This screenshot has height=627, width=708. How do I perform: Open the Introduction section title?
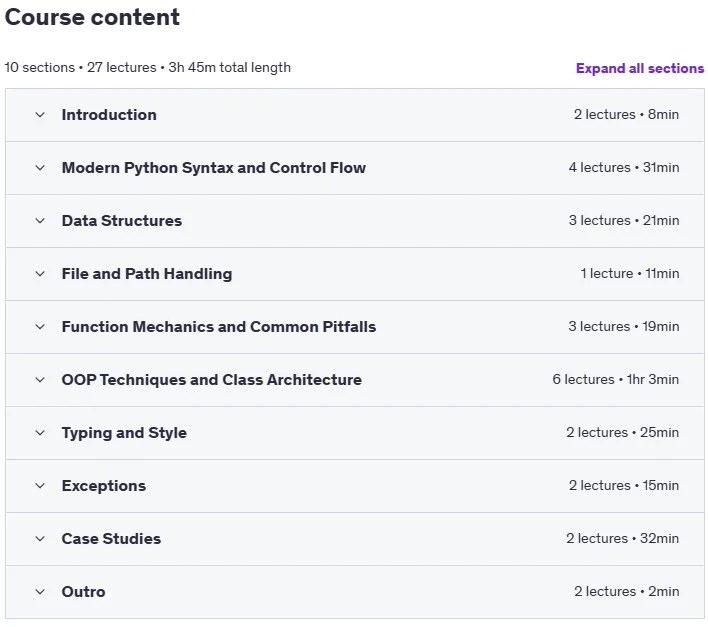click(109, 115)
